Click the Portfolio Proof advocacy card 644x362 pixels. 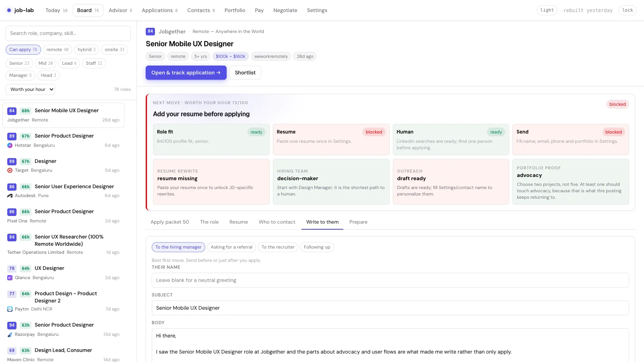click(571, 182)
